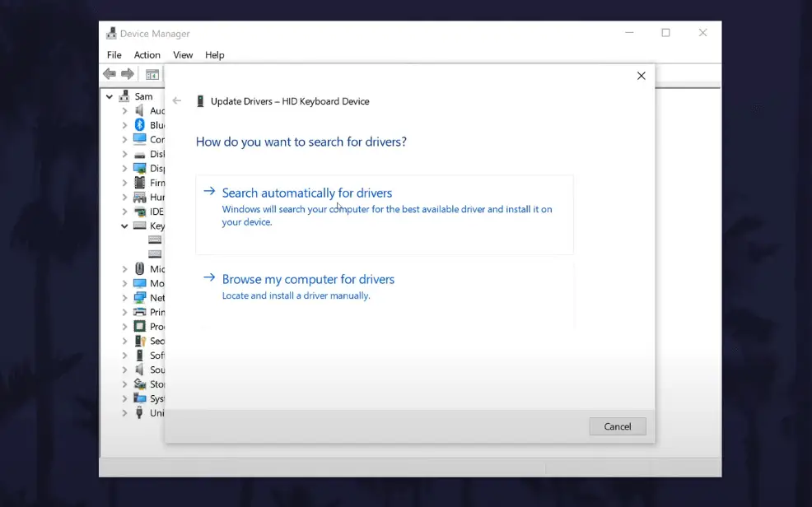Collapse the Sam root node
The image size is (812, 507).
pyautogui.click(x=110, y=97)
